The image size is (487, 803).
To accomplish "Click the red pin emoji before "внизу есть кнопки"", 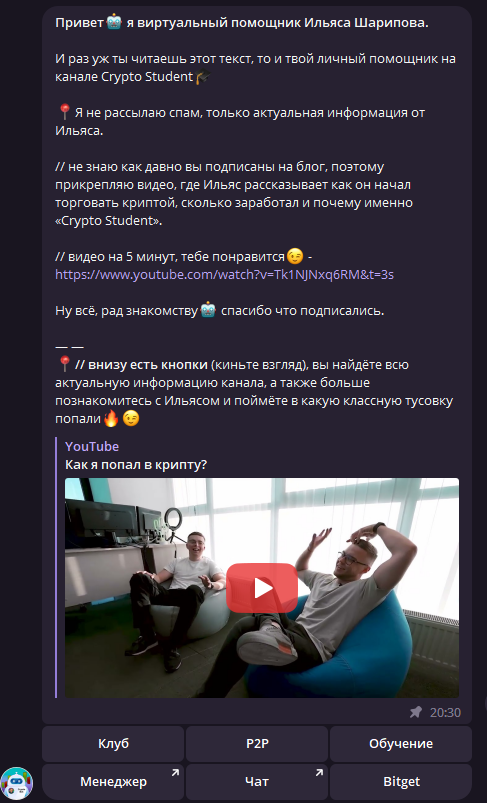I will pos(64,364).
